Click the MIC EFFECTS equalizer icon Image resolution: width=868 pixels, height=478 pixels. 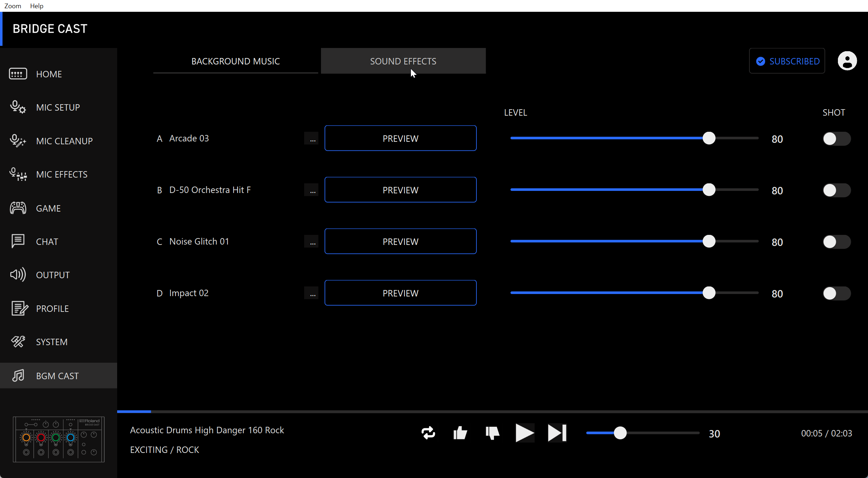(18, 174)
